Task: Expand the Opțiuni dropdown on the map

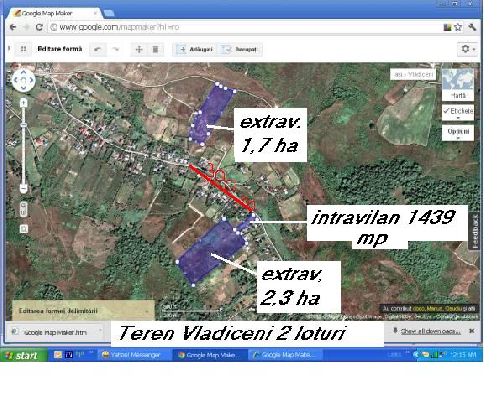Action: 458,133
